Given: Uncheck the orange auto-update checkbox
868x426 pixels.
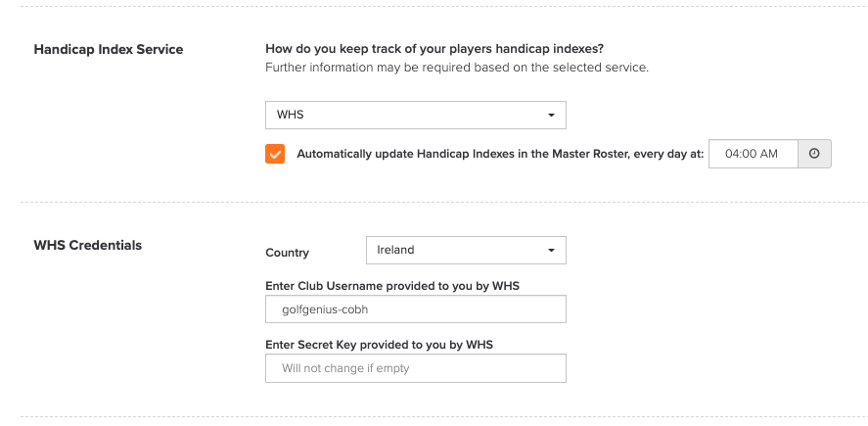Looking at the screenshot, I should (x=275, y=154).
